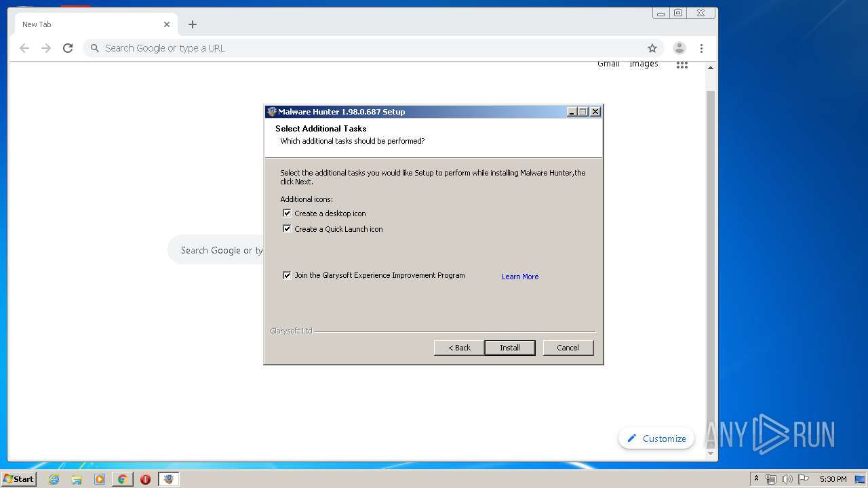The image size is (868, 488).
Task: Open the Learn More link
Action: 520,277
